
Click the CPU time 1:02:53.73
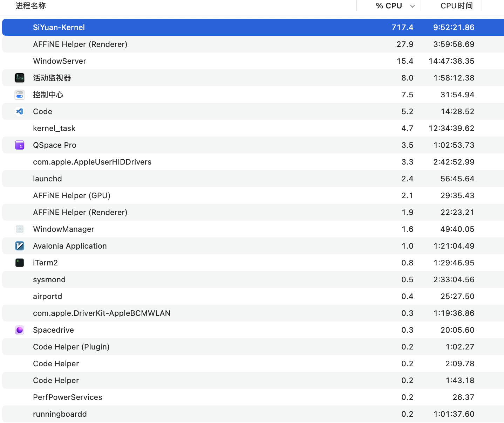pyautogui.click(x=454, y=145)
